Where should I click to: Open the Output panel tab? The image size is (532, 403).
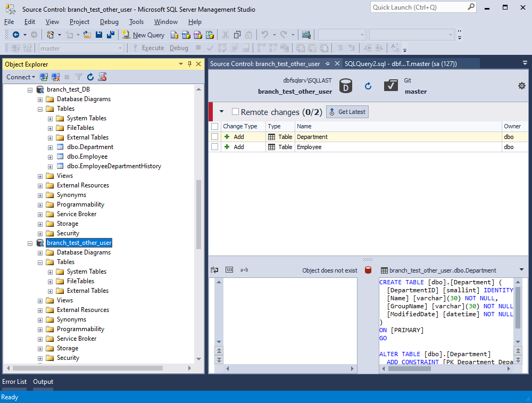[43, 382]
